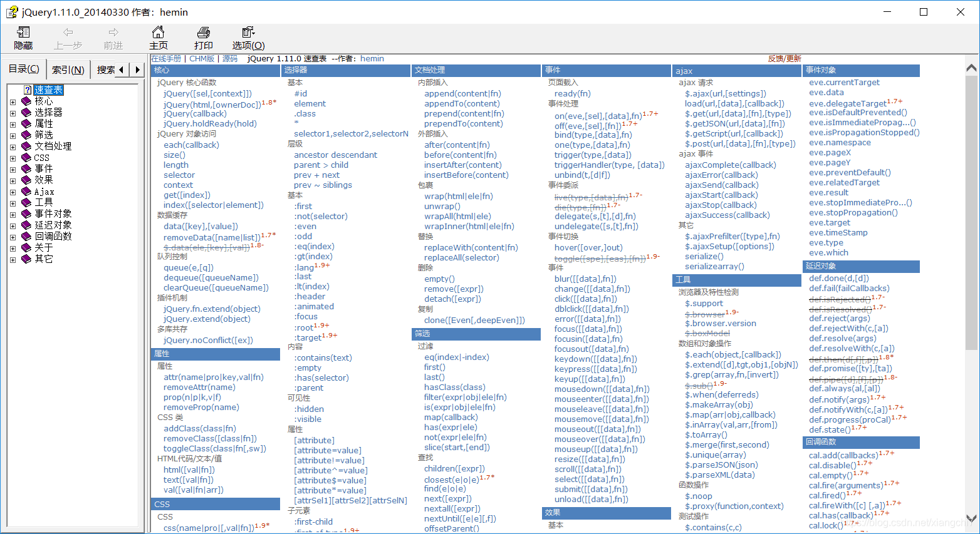Viewport: 980px width, 534px height.
Task: Click the book icon beside CSS
Action: click(26, 158)
